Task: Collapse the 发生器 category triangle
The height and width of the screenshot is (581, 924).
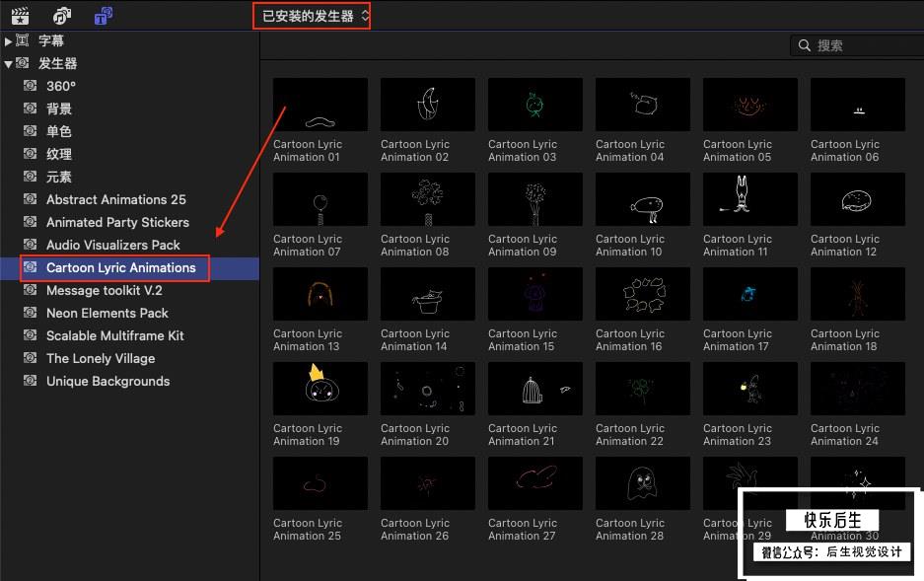Action: tap(8, 64)
